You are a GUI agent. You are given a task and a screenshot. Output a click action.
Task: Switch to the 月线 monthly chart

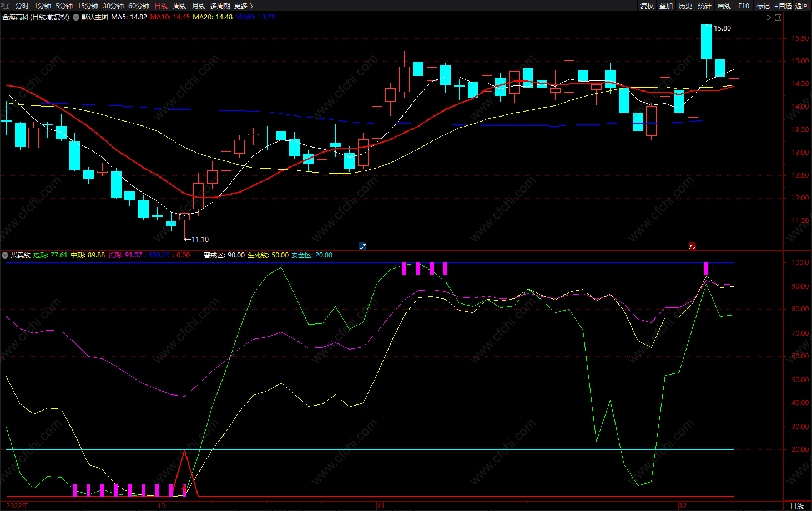tap(199, 6)
